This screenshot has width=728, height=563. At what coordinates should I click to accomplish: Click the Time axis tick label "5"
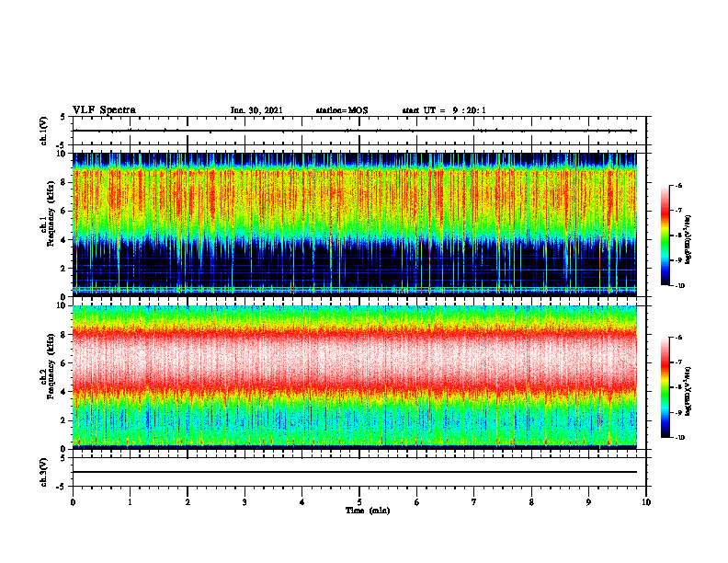tap(359, 502)
